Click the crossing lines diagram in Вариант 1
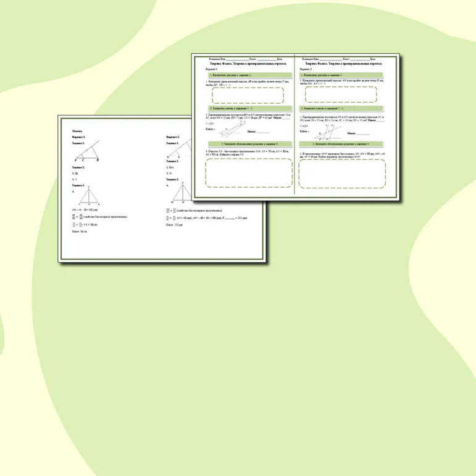 233,128
